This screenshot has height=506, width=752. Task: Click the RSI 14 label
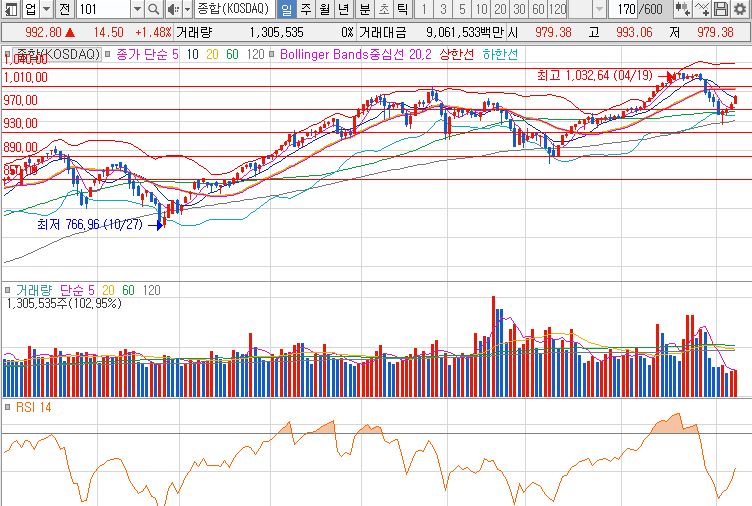(33, 407)
